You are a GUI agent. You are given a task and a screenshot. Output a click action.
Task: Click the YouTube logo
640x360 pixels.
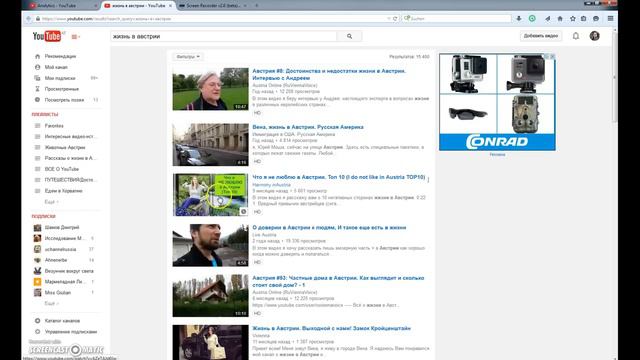[47, 36]
